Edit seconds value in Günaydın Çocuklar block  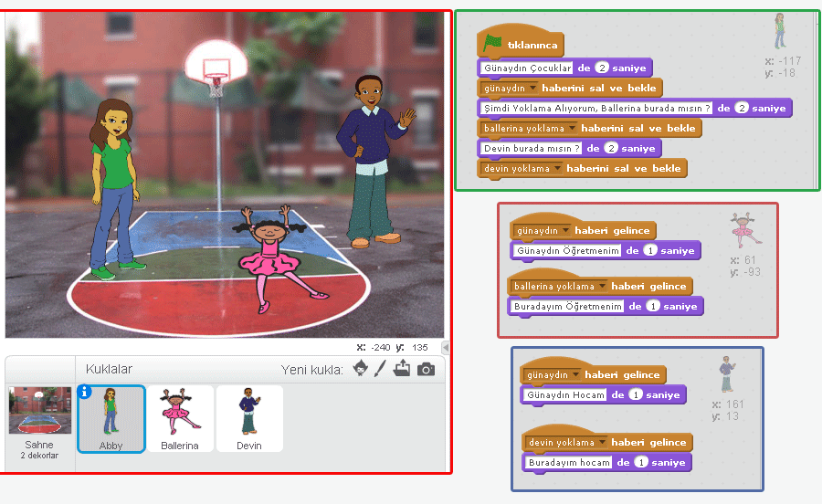pos(602,68)
